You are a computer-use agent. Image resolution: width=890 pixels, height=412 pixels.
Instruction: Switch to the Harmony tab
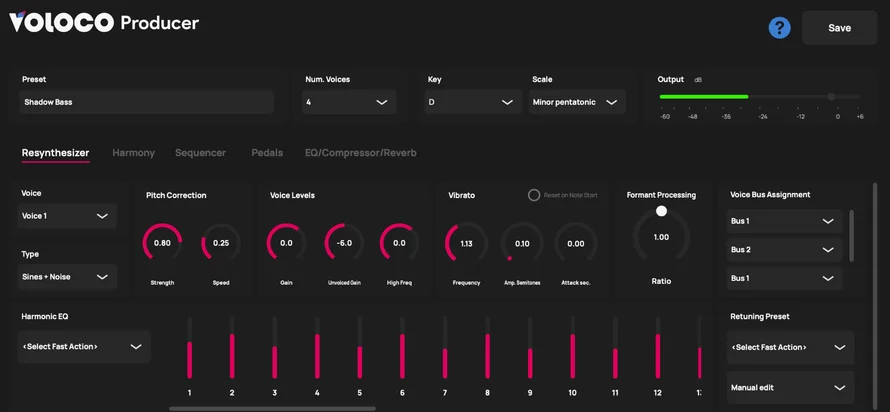click(133, 153)
